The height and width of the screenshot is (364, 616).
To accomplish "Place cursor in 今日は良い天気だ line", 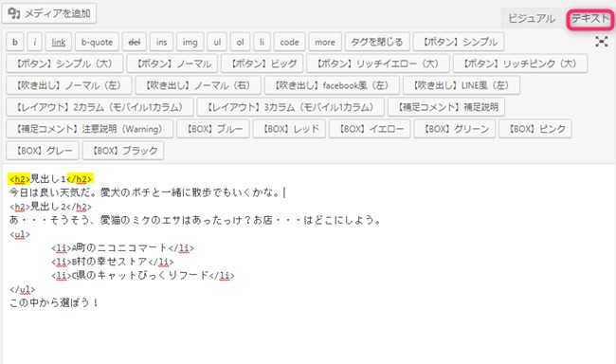I will coord(146,192).
